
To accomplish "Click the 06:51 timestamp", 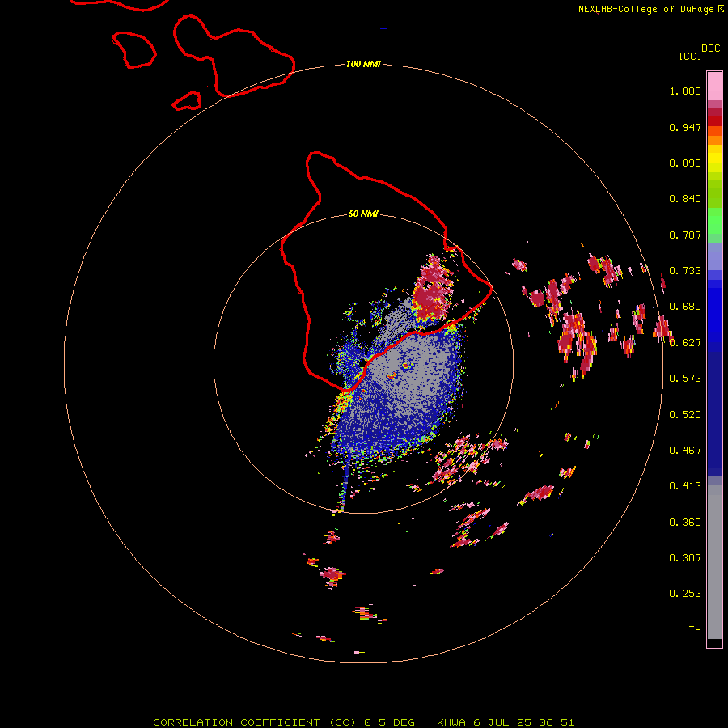I will point(557,722).
